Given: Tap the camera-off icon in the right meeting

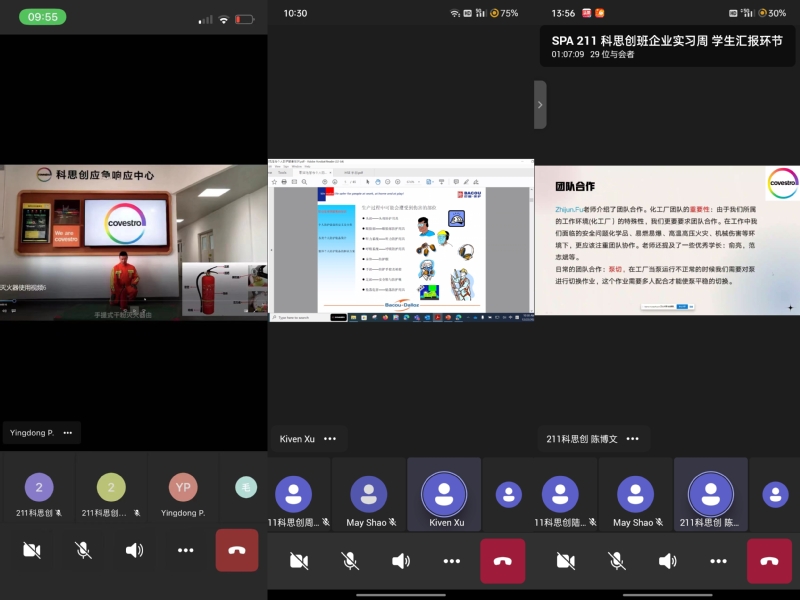Looking at the screenshot, I should (566, 561).
